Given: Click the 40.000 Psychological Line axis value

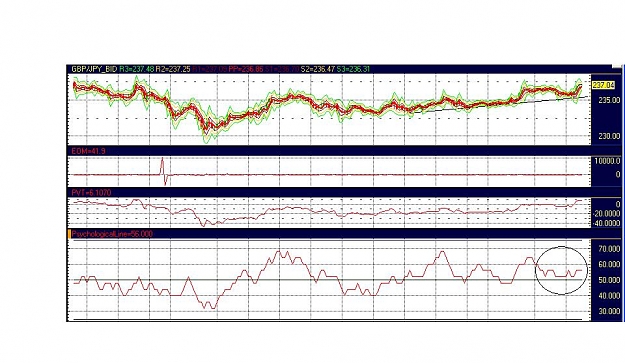Looking at the screenshot, I should click(609, 296).
